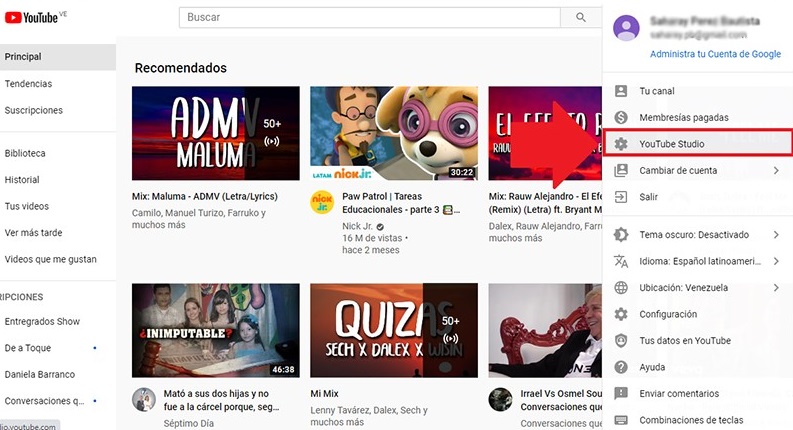Click the YouTube Studio gear icon

[x=621, y=144]
